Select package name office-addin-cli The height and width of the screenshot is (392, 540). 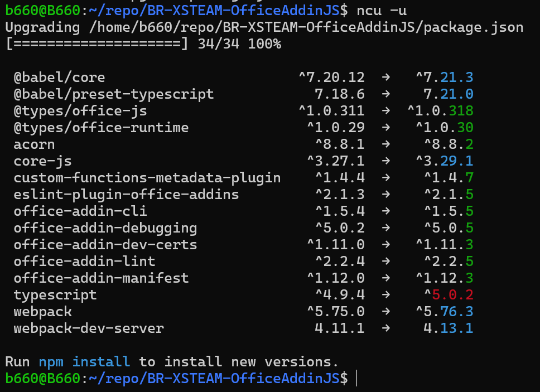(x=80, y=211)
